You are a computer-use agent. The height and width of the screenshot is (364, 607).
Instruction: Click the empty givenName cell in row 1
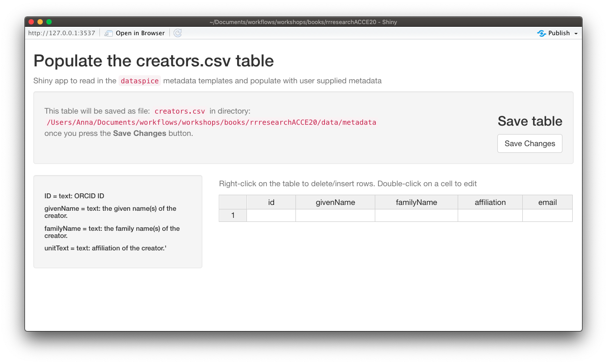coord(336,216)
